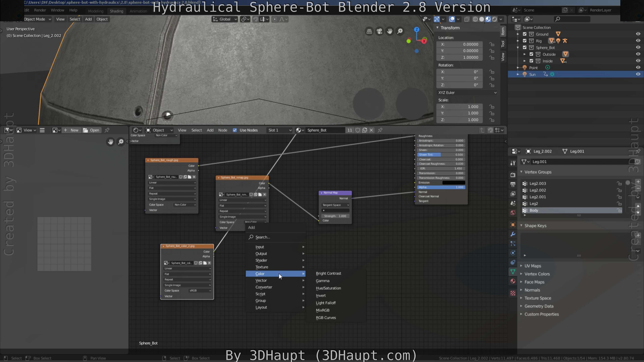The image size is (644, 362).
Task: Pin the node editor material
Action: click(380, 130)
